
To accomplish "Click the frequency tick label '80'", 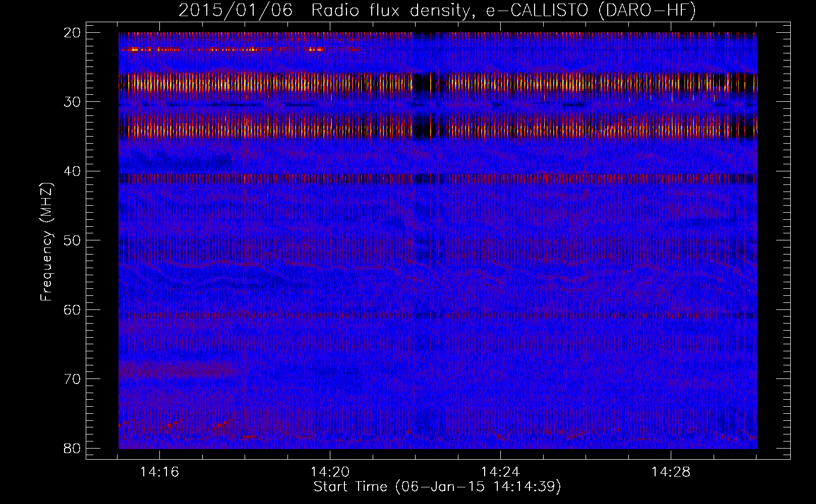I will click(73, 449).
